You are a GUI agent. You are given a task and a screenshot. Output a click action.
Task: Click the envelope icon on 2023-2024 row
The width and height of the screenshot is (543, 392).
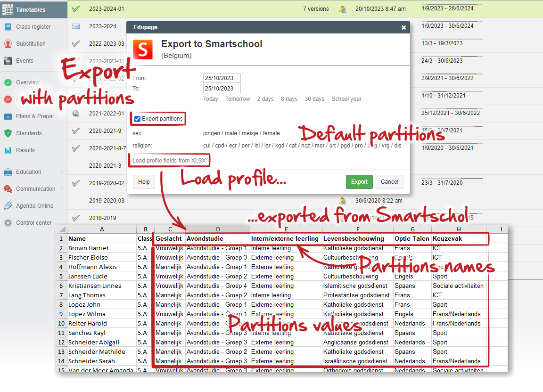(x=76, y=26)
